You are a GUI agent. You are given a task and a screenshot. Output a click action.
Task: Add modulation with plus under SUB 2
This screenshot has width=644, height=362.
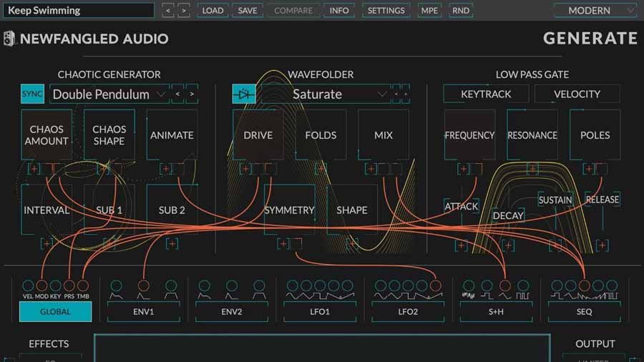pyautogui.click(x=172, y=244)
